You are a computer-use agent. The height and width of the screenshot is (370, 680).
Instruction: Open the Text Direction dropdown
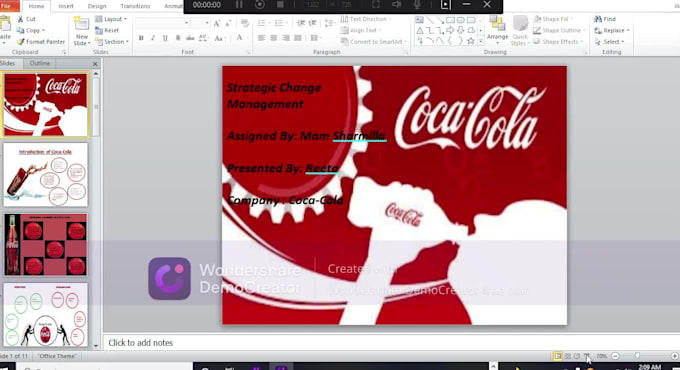[x=365, y=19]
